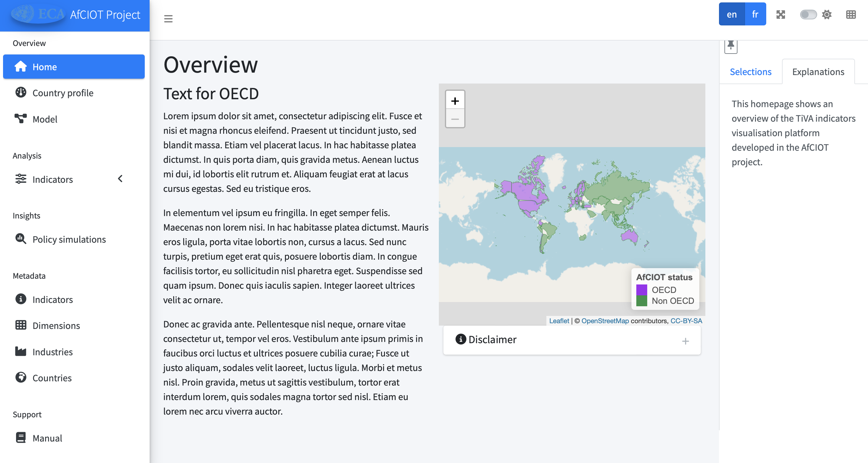Open the grid control panel icon
Screen dimensions: 868x463
click(x=850, y=15)
